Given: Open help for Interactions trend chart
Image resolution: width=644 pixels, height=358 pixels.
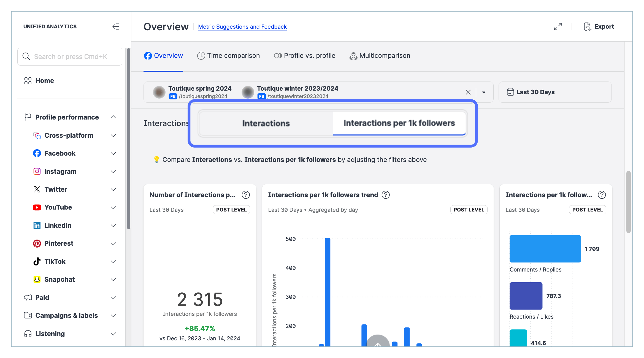Looking at the screenshot, I should 386,195.
